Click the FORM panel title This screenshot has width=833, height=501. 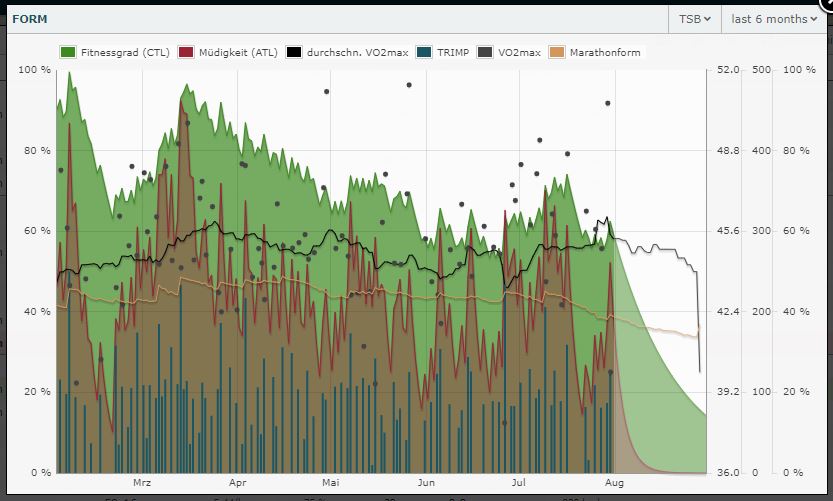[30, 18]
